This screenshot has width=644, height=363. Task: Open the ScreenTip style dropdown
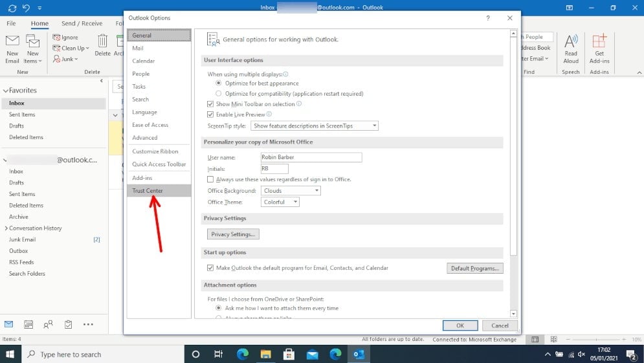315,126
